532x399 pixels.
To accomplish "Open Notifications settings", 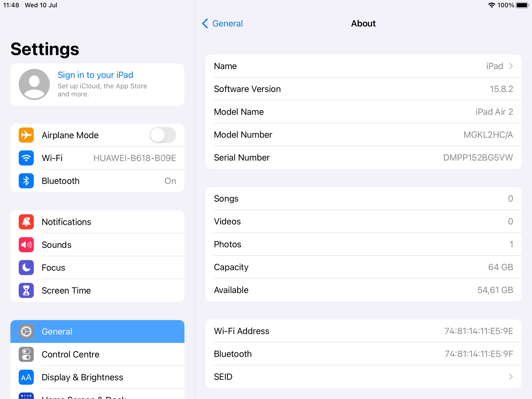I will (x=97, y=222).
